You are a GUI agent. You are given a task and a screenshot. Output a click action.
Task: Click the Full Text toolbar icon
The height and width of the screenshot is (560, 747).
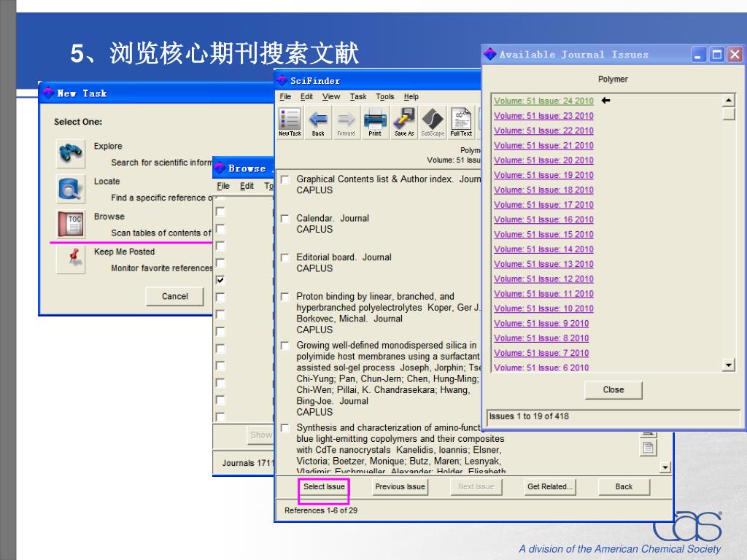click(461, 122)
